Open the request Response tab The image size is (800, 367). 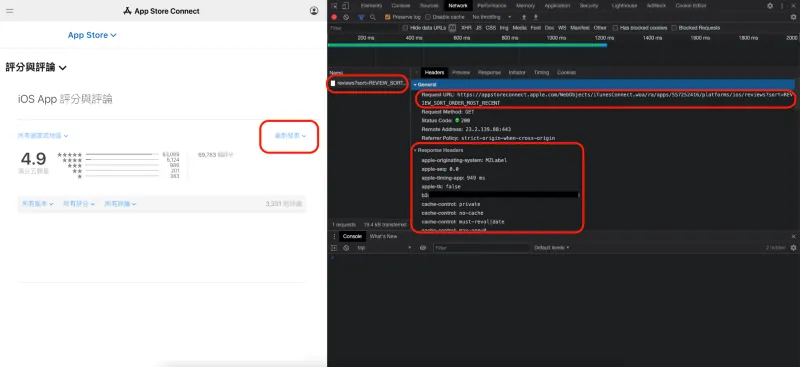click(x=489, y=72)
